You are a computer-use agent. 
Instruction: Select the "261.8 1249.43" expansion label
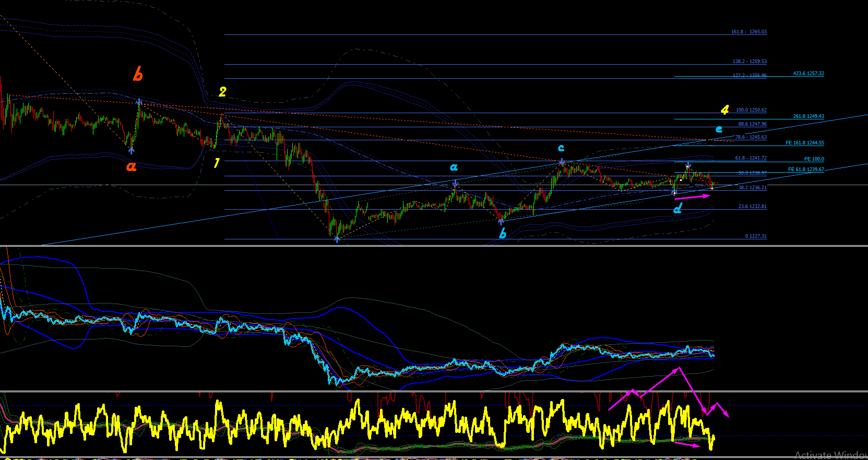(808, 116)
